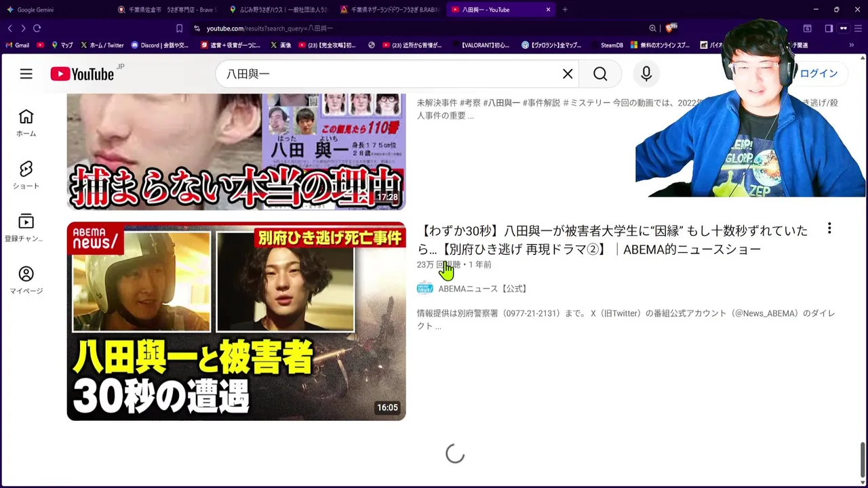Screen dimensions: 868x488
Task: Go to YouTube home via the logo
Action: click(82, 74)
